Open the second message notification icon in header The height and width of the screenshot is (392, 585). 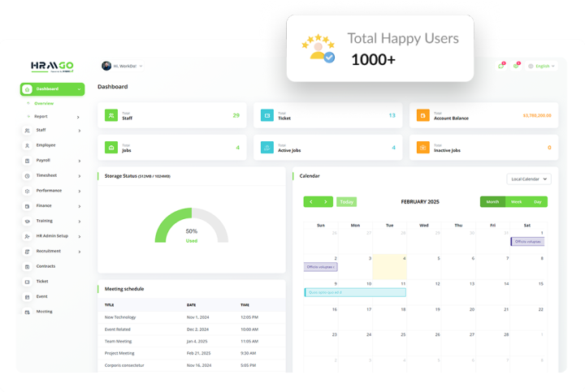[x=516, y=66]
